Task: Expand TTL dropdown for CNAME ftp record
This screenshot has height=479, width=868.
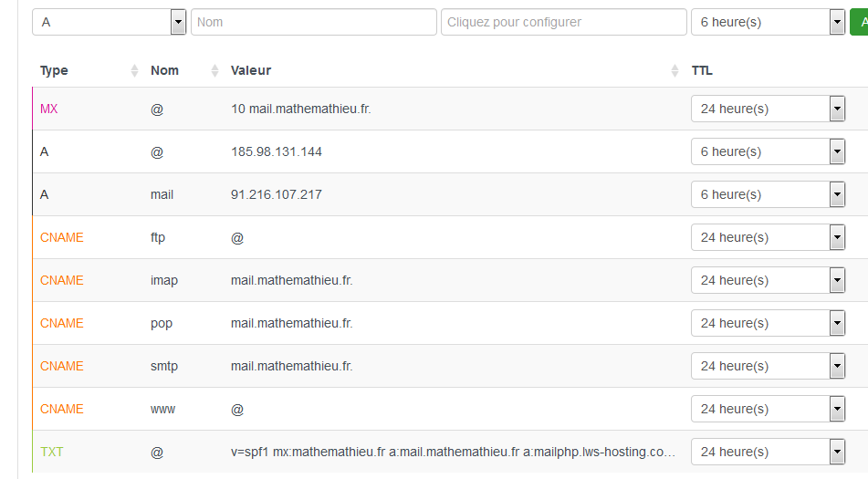Action: click(x=768, y=237)
